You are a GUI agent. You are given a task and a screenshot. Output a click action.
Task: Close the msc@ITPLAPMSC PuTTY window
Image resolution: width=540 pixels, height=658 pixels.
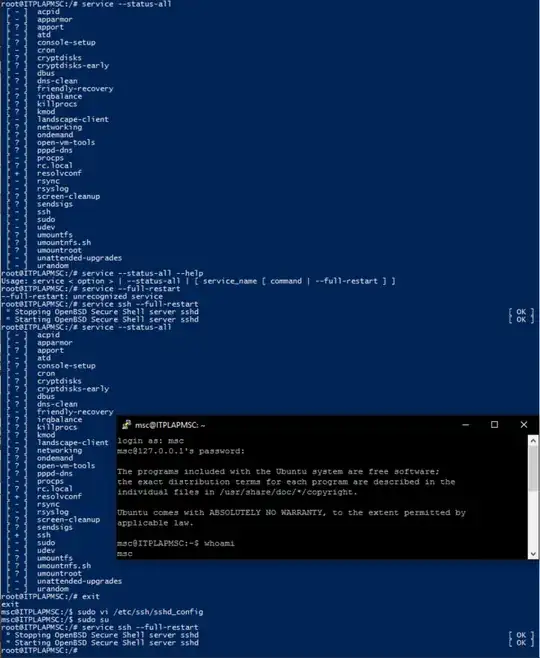pyautogui.click(x=524, y=425)
